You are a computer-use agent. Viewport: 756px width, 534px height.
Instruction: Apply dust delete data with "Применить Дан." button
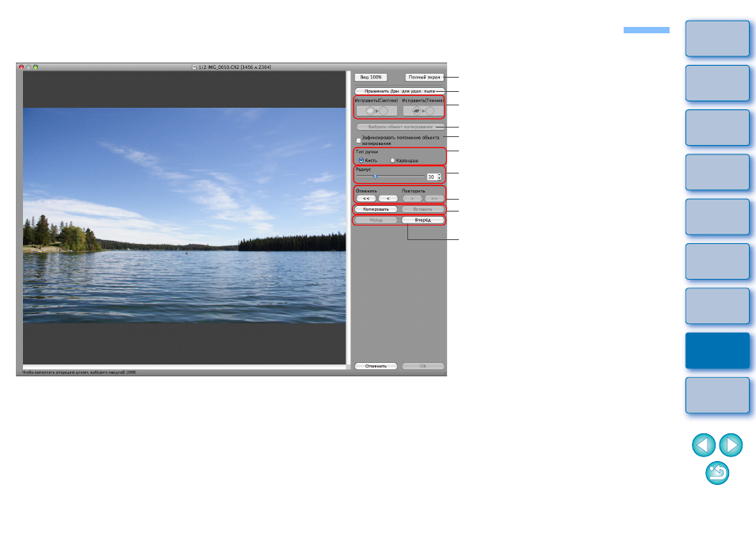399,91
